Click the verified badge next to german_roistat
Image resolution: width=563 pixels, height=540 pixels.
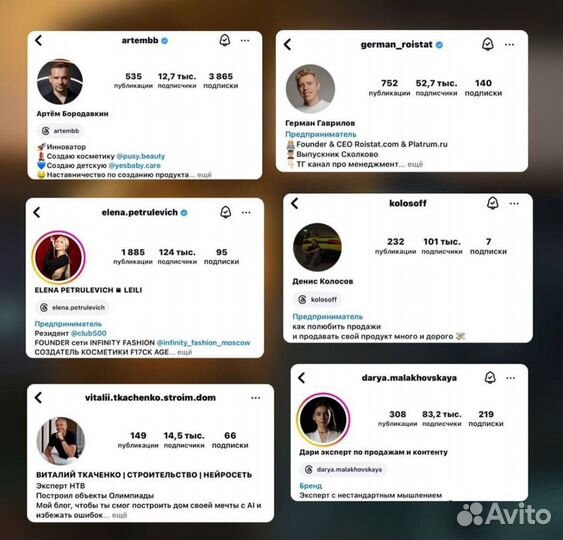point(439,45)
